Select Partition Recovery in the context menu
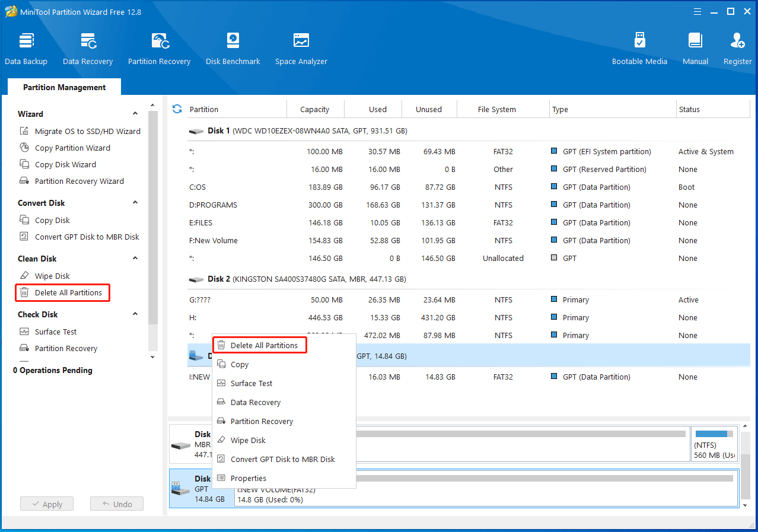 (x=284, y=421)
